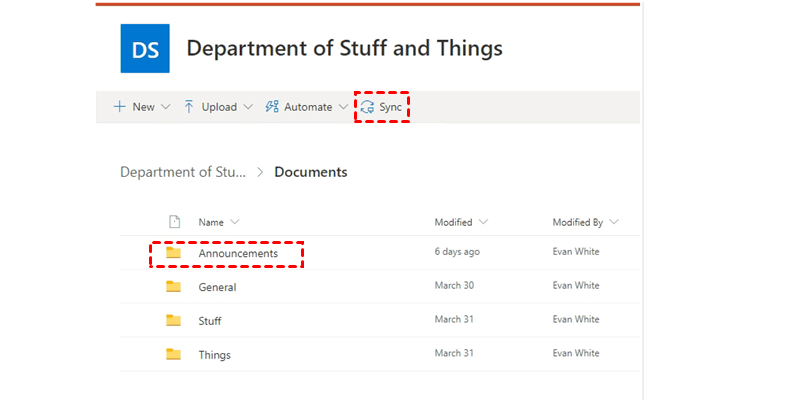Click the Sync icon in the toolbar
The image size is (800, 400).
[368, 107]
